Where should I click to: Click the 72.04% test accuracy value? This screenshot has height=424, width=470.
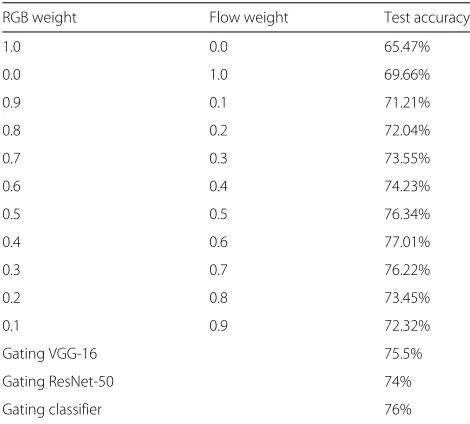(x=407, y=130)
